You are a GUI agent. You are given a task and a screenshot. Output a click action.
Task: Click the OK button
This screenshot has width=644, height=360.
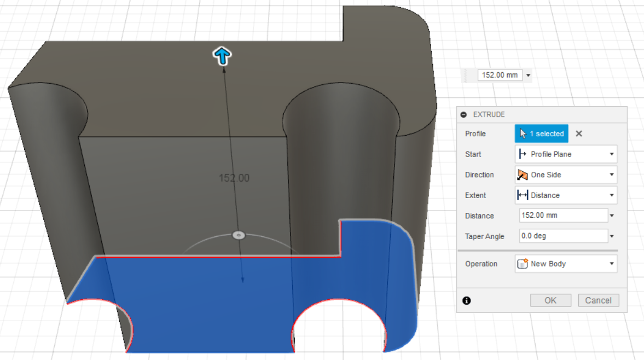550,300
